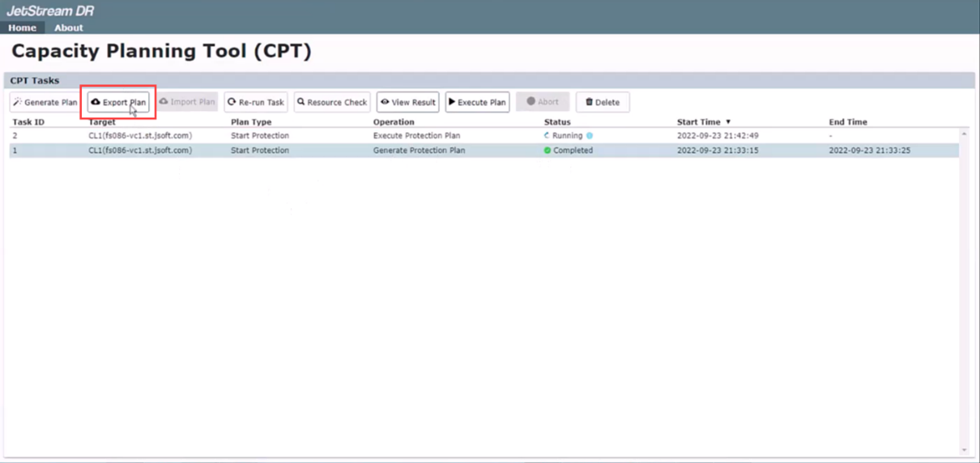Sort the table by Task ID column
The width and height of the screenshot is (980, 463).
tap(28, 122)
